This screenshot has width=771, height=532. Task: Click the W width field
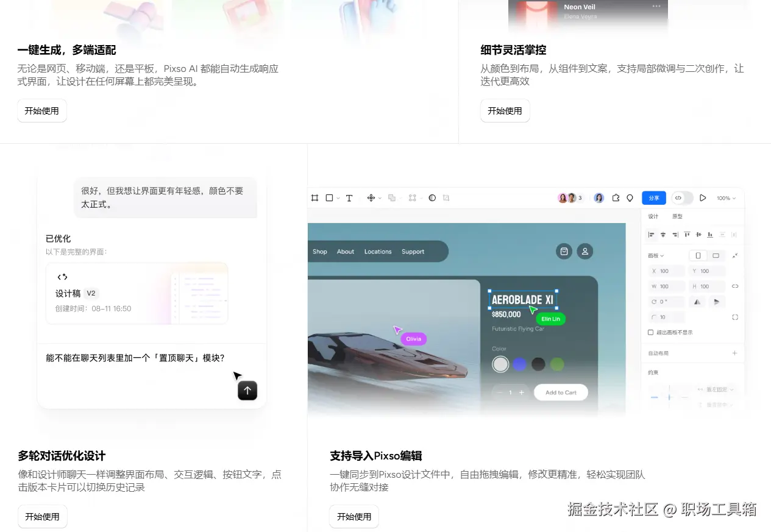coord(667,286)
